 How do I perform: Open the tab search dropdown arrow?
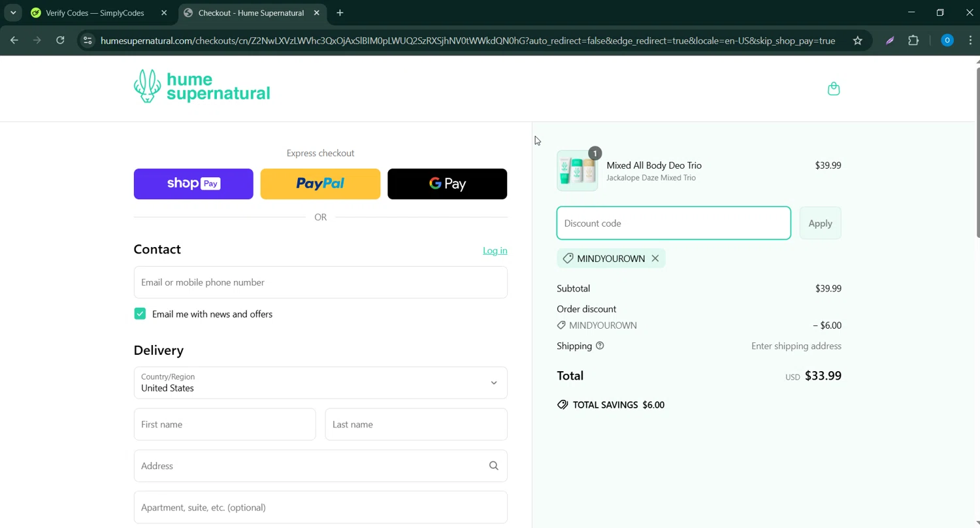[13, 13]
